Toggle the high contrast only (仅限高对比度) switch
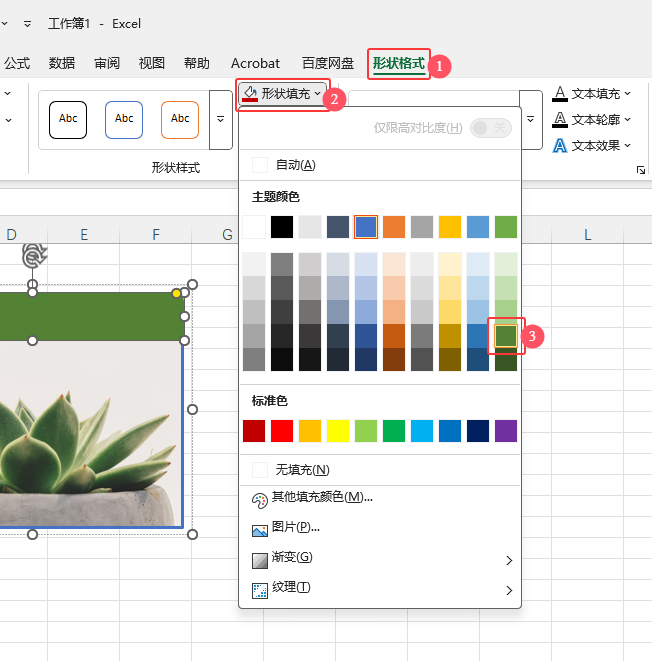652x661 pixels. 490,128
